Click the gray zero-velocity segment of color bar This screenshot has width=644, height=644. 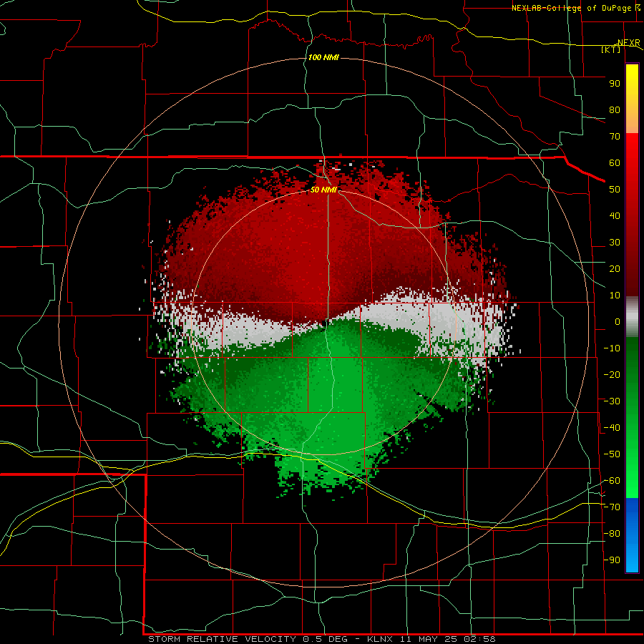[632, 317]
